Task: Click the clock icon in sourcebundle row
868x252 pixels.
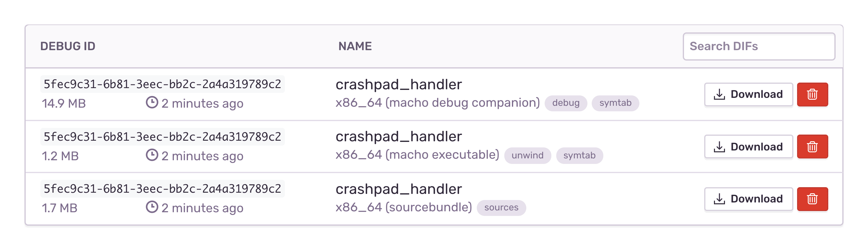Action: tap(152, 207)
